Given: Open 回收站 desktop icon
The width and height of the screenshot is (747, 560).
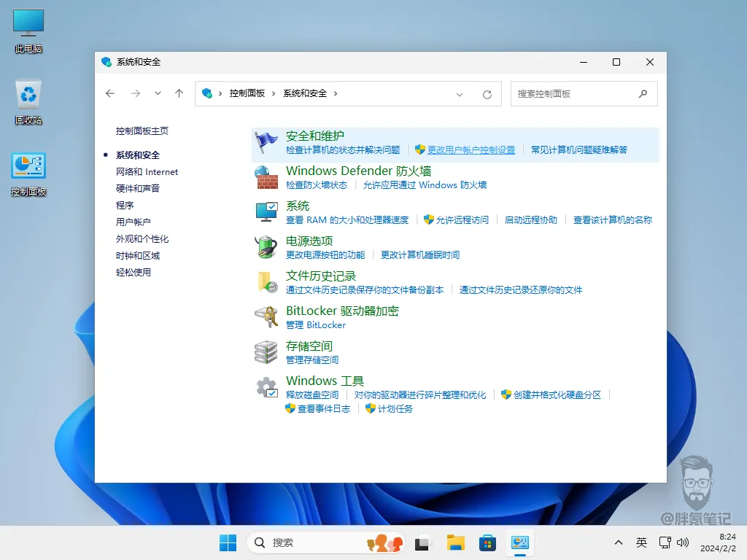Looking at the screenshot, I should (x=28, y=102).
